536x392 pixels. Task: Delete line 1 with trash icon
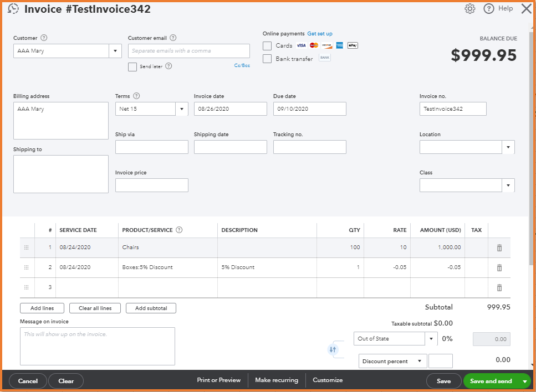[x=499, y=247]
